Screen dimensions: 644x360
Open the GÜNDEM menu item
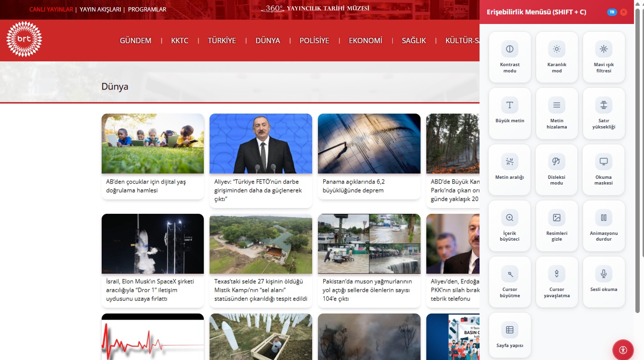[136, 41]
